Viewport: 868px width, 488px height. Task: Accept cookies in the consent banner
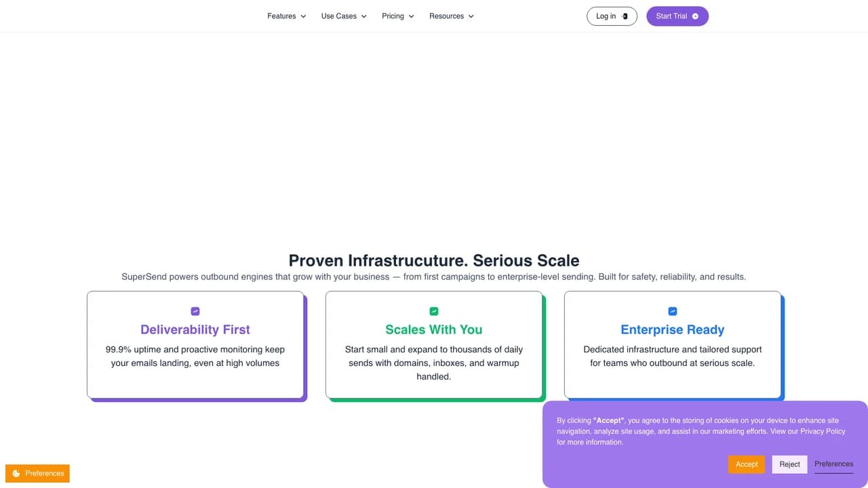coord(747,464)
